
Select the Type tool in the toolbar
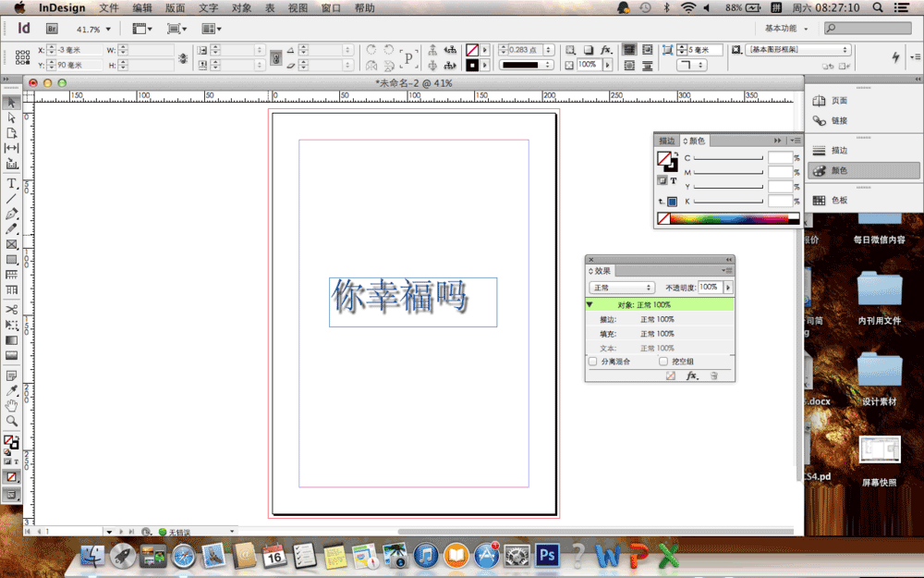coord(11,184)
